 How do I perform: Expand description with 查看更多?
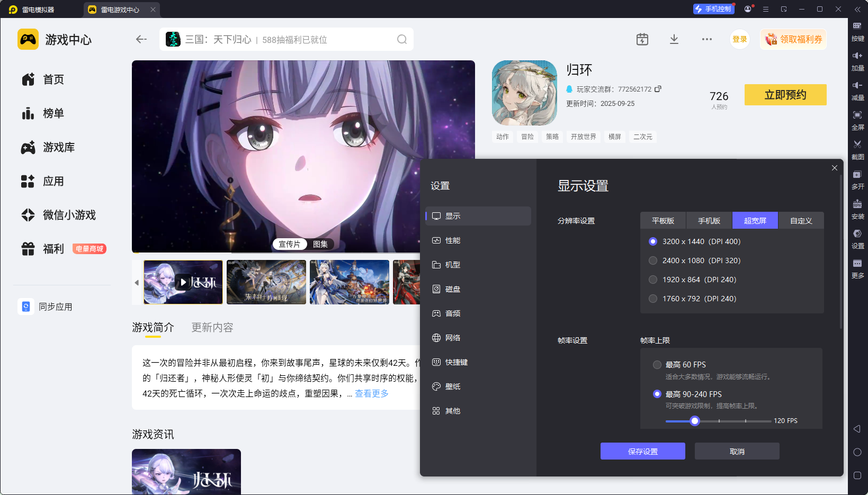[x=371, y=393]
